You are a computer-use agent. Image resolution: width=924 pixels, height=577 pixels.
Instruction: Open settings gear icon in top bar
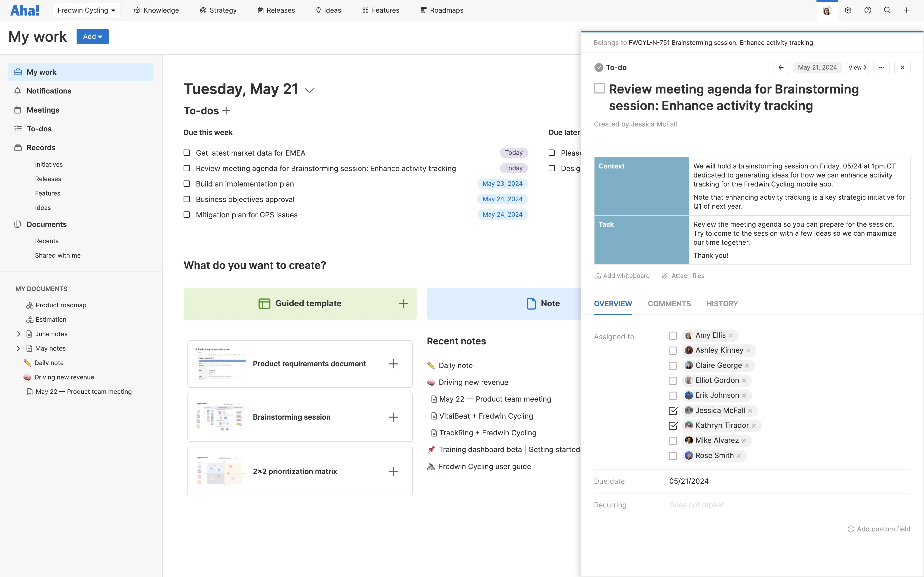[848, 10]
